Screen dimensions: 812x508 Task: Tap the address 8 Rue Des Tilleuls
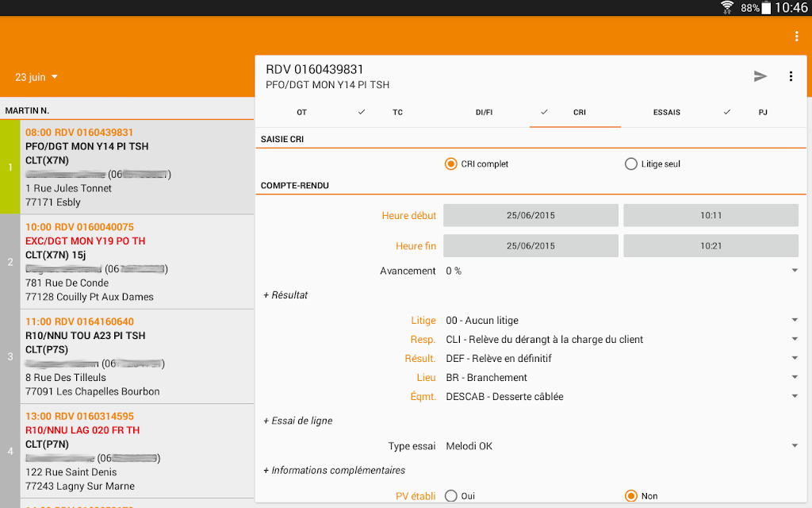click(66, 377)
